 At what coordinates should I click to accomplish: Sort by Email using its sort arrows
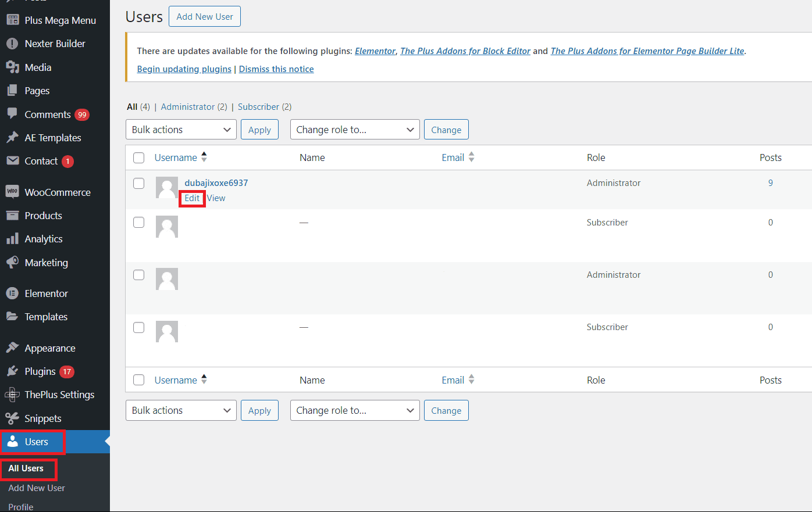click(x=471, y=157)
